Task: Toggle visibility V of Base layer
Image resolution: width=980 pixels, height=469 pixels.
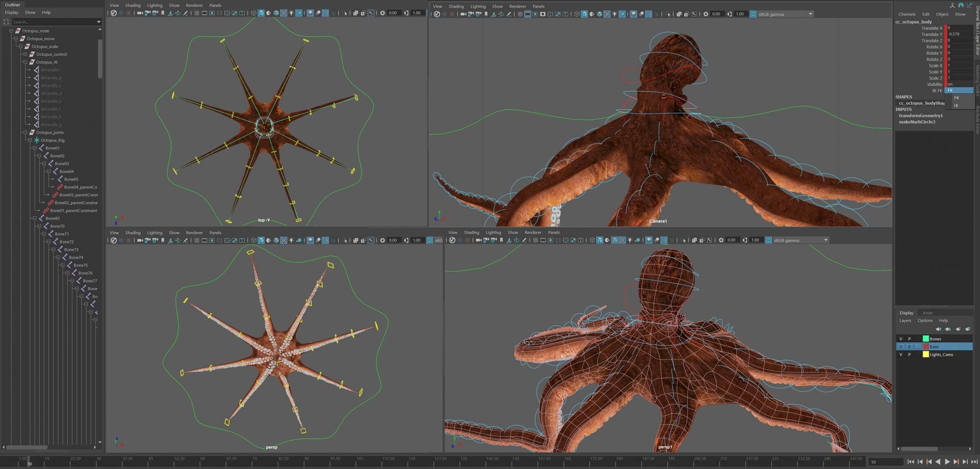Action: [x=901, y=346]
